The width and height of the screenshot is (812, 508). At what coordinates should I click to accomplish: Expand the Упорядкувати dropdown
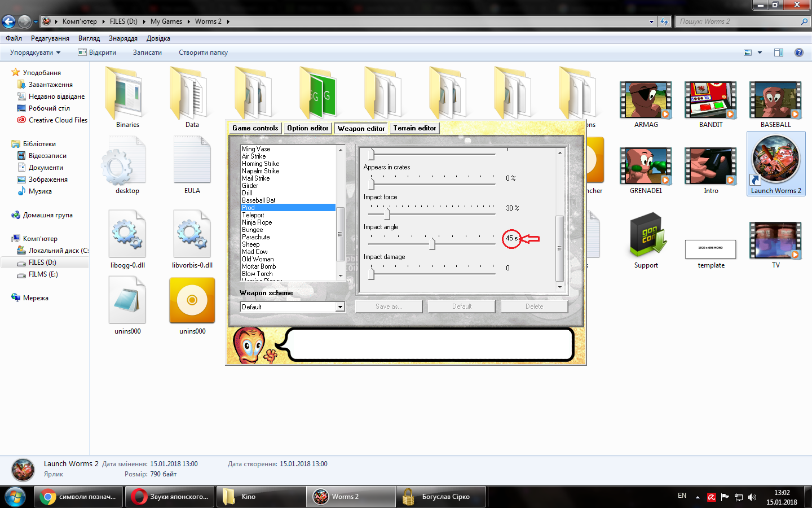point(35,52)
